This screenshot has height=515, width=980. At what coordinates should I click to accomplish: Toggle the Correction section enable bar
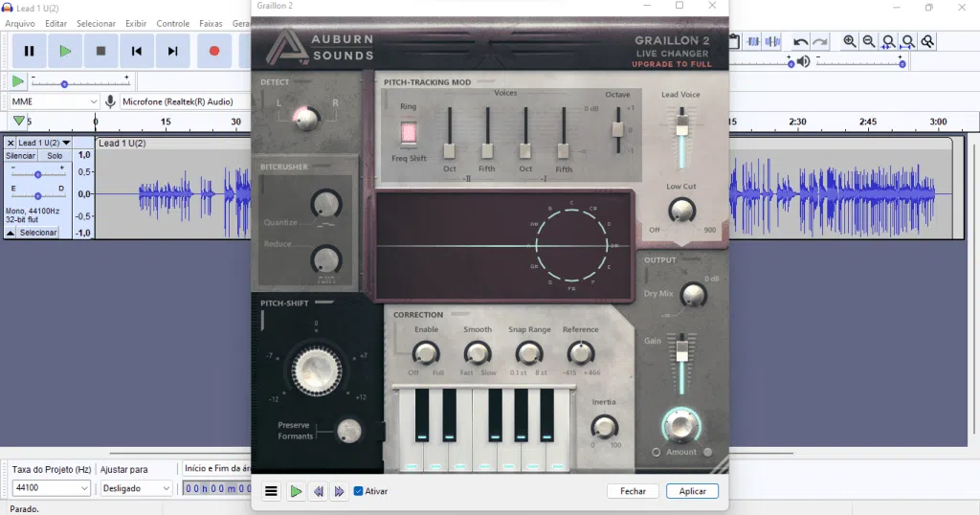pyautogui.click(x=460, y=314)
